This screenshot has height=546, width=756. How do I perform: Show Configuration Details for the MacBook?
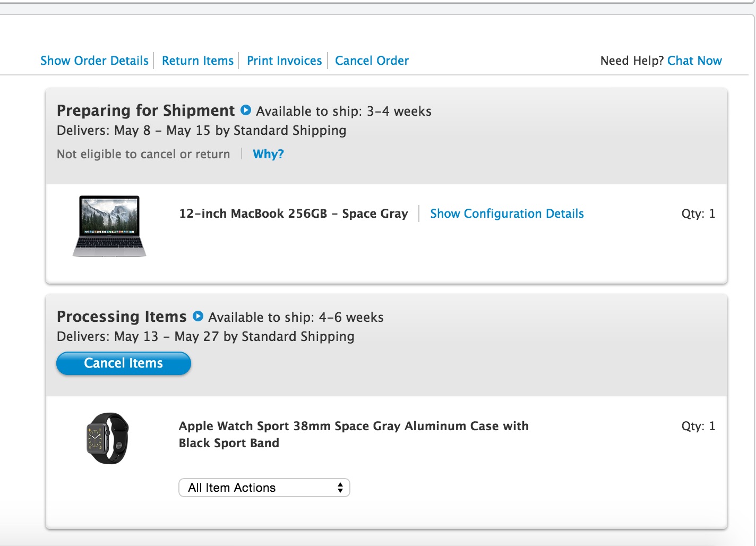pos(506,214)
